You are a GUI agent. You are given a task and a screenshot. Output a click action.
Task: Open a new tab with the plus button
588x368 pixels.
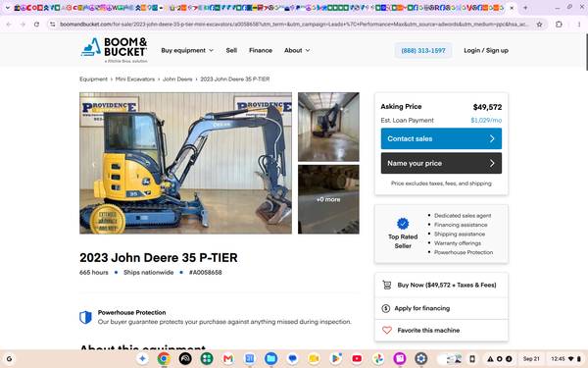click(525, 8)
